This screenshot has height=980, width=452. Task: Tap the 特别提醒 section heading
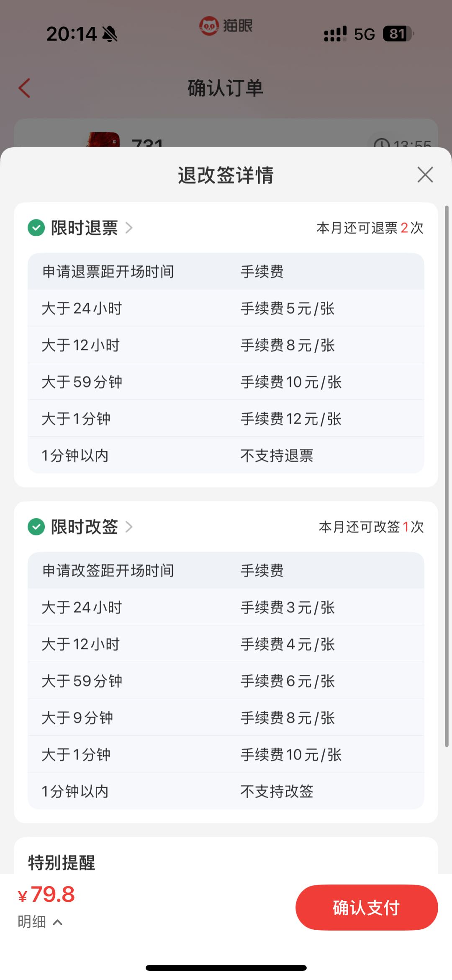click(x=62, y=862)
